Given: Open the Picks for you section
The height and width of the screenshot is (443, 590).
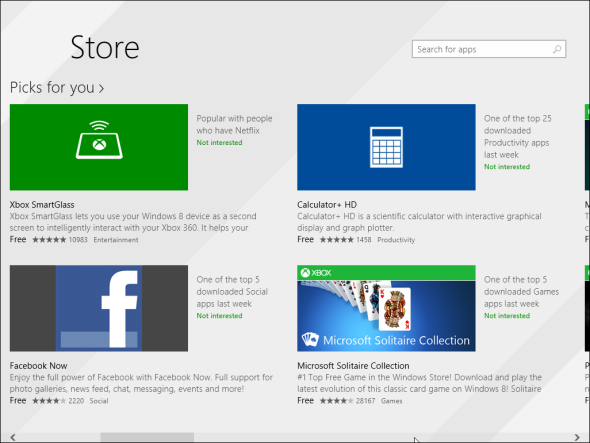Looking at the screenshot, I should click(57, 88).
